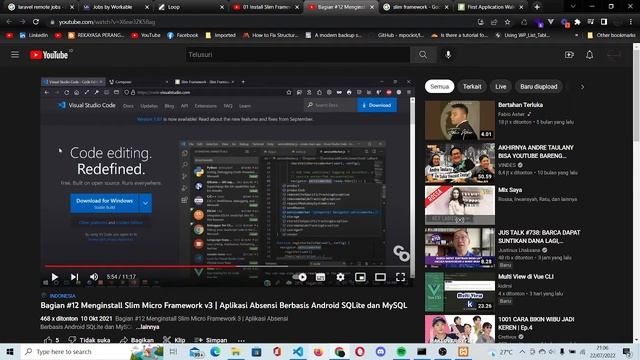
Task: Toggle subtitles in the player
Action: pos(320,277)
